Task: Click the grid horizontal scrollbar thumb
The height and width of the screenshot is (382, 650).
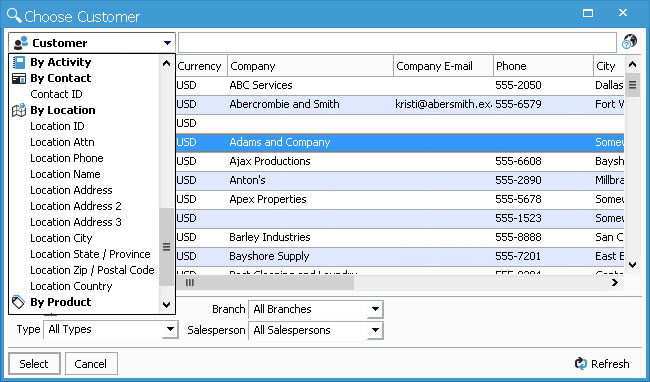Action: [265, 283]
